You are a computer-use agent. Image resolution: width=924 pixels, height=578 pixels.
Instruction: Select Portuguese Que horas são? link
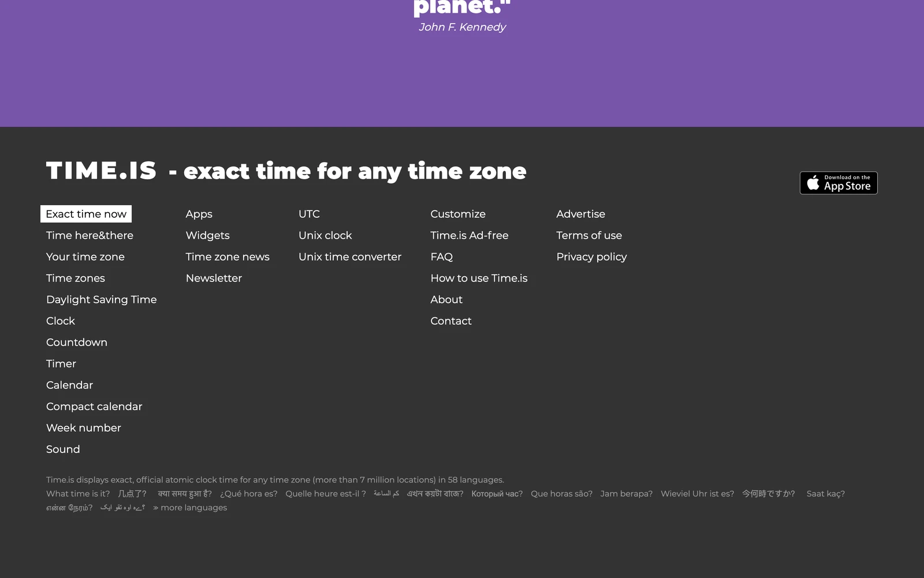click(x=562, y=494)
